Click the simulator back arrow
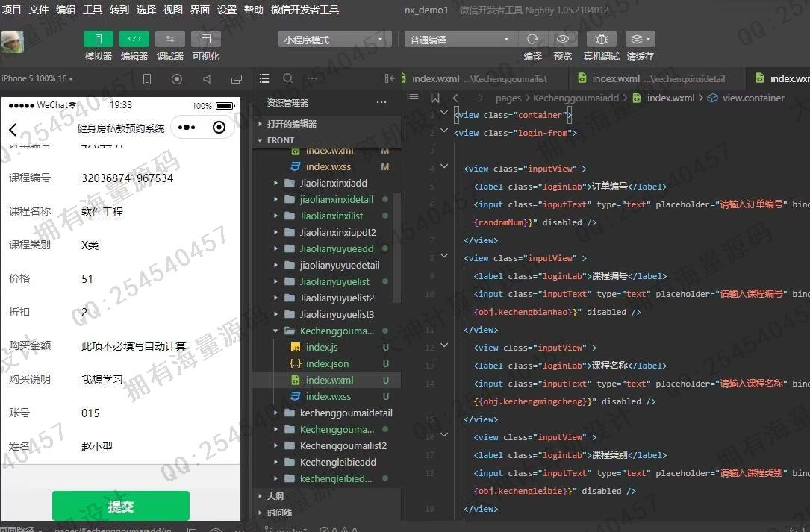810x532 pixels. [13, 129]
